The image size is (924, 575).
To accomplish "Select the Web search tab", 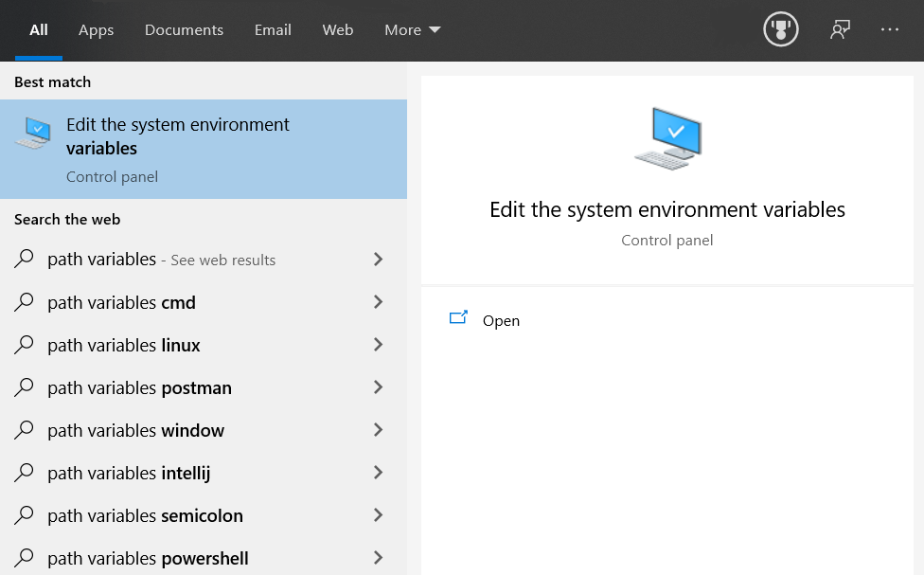I will 338,30.
